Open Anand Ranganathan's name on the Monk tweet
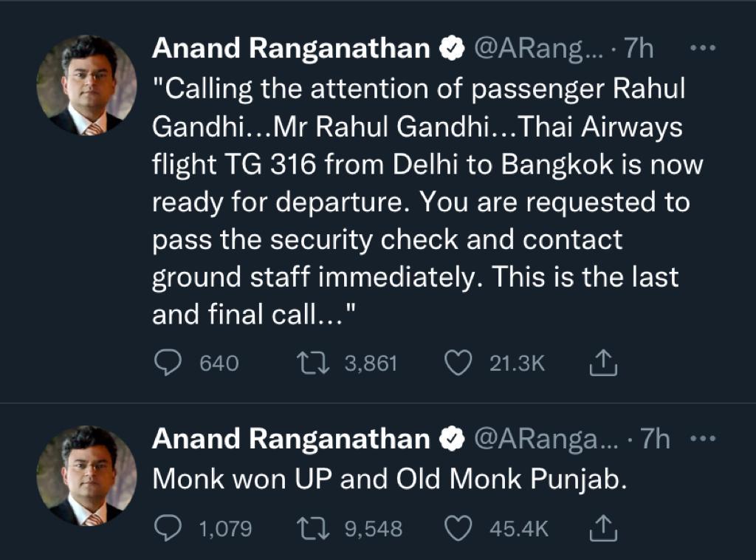Viewport: 756px width, 560px height. (x=290, y=439)
